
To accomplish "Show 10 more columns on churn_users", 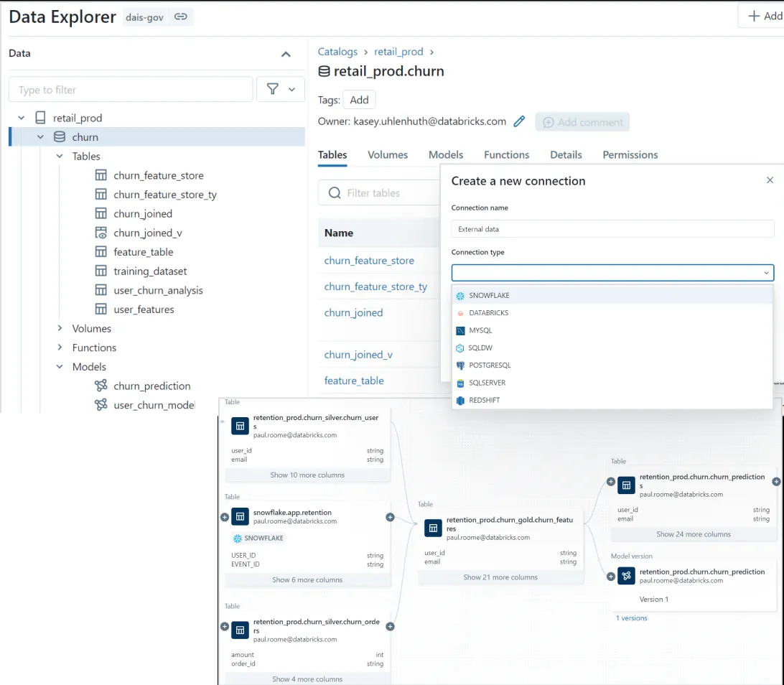I will 307,475.
